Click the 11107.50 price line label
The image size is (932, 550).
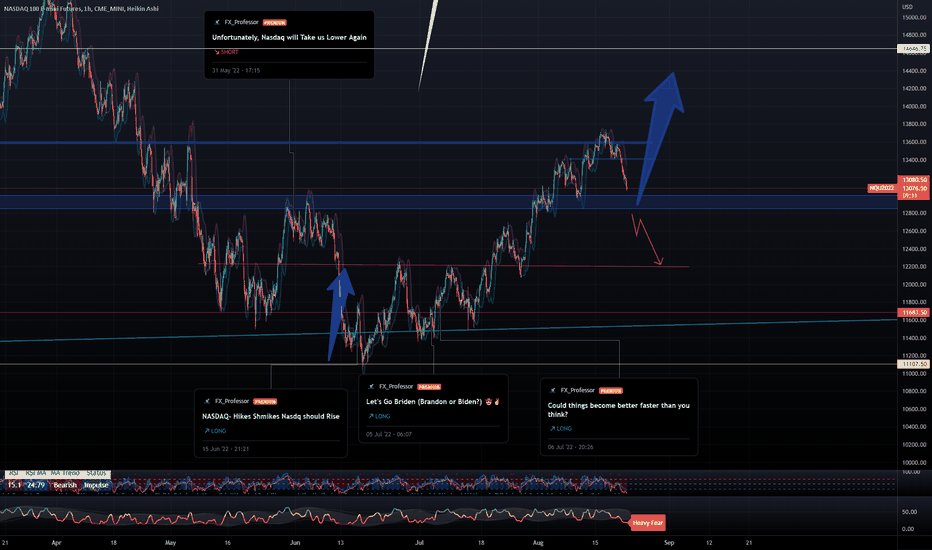[914, 364]
